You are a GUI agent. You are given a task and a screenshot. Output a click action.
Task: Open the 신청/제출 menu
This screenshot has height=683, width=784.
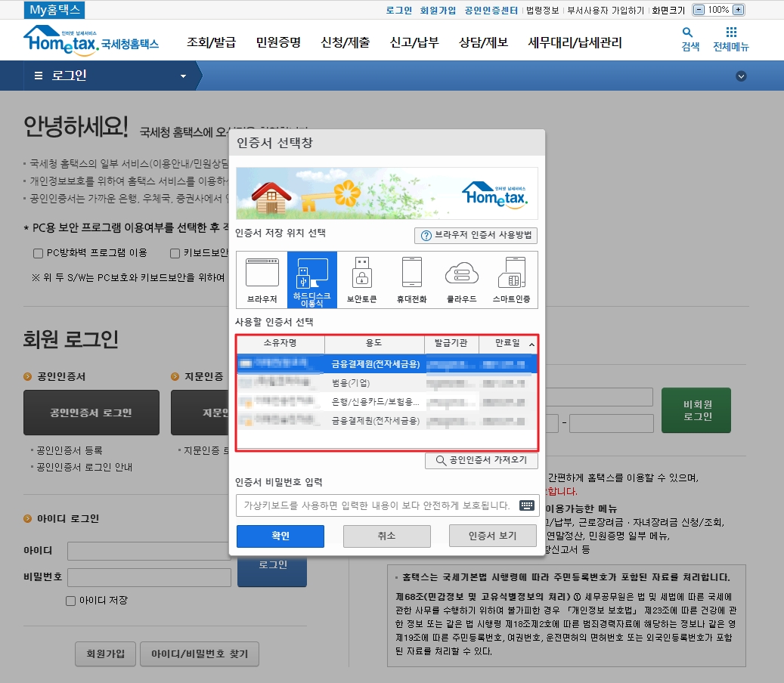pyautogui.click(x=345, y=42)
